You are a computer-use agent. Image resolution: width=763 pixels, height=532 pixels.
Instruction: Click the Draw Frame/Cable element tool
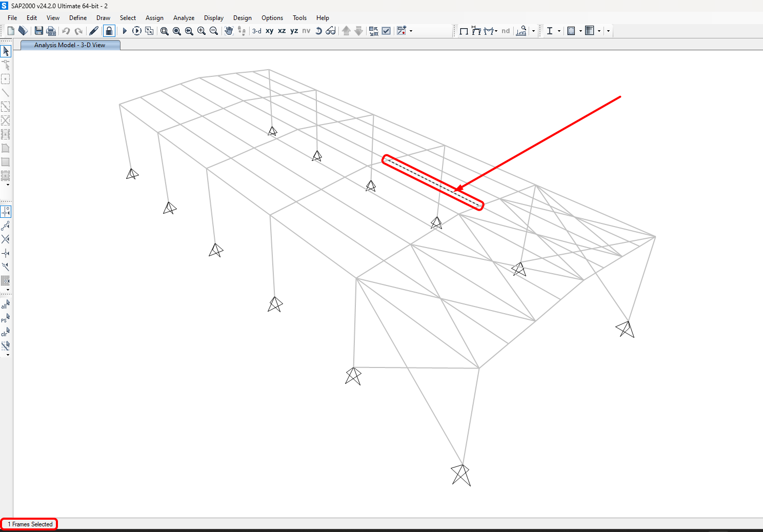(6, 93)
